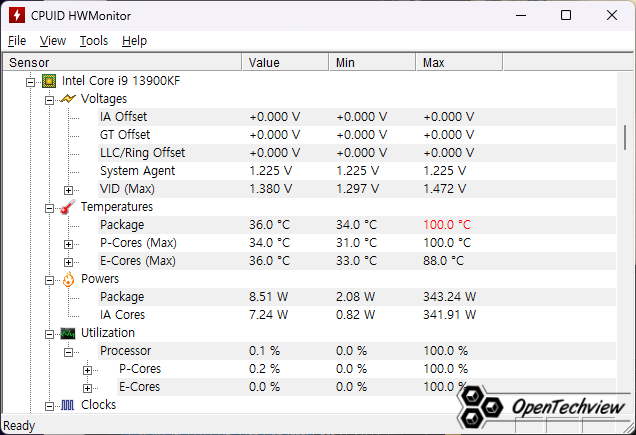
Task: Open the File menu
Action: click(17, 41)
